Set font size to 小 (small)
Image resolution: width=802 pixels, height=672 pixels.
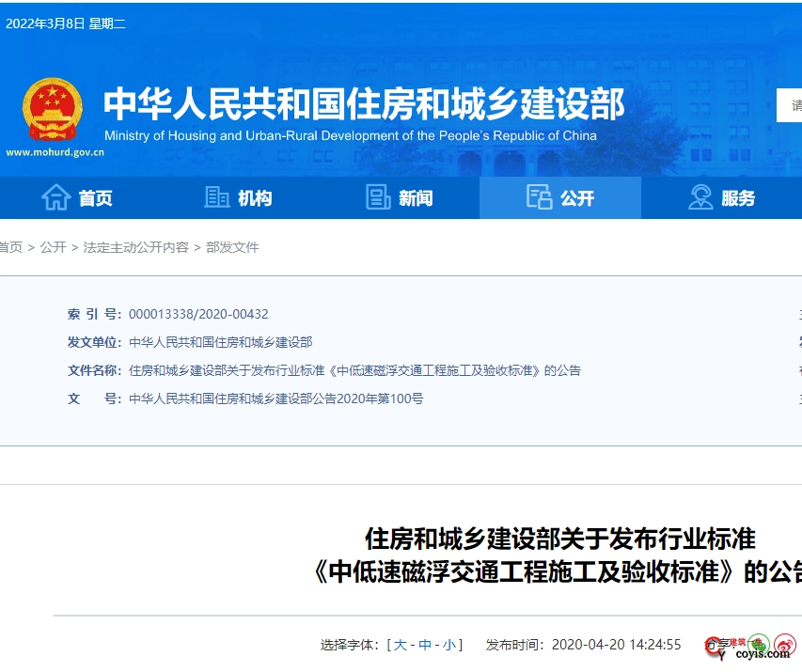click(x=449, y=645)
